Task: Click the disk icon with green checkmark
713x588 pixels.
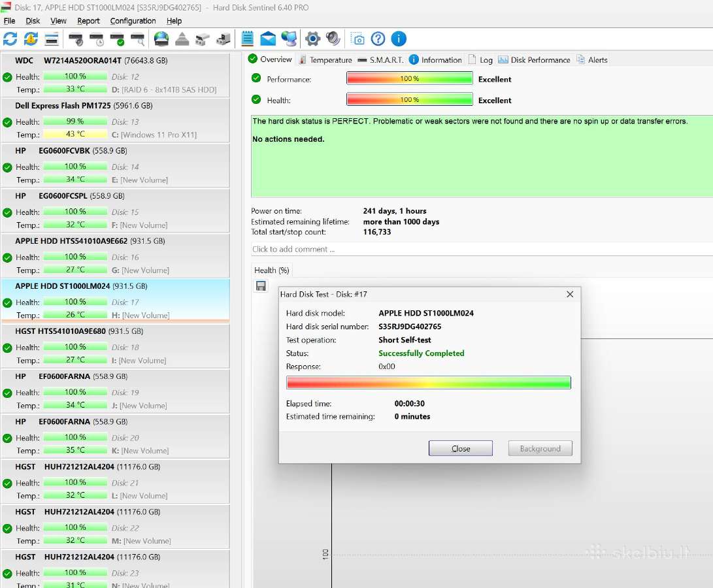Action: click(x=118, y=40)
